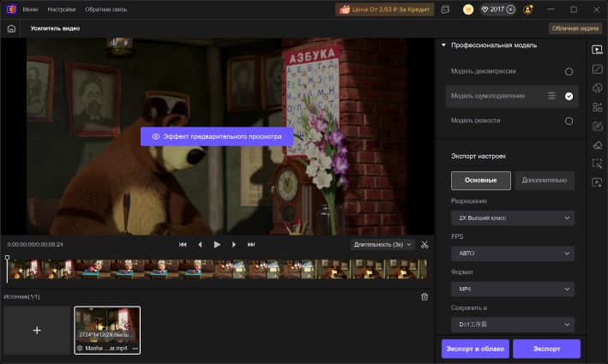Select the noise reduction model radio button
608x364 pixels.
click(x=569, y=97)
